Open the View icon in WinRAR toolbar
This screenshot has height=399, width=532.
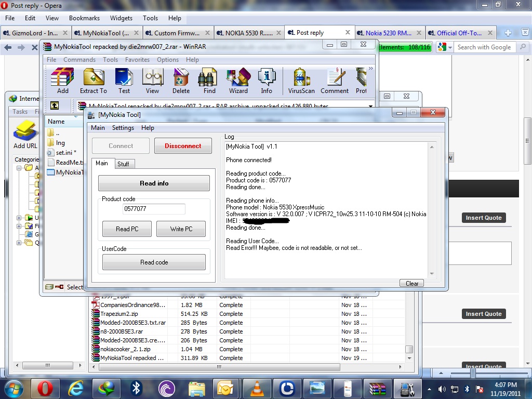[152, 81]
